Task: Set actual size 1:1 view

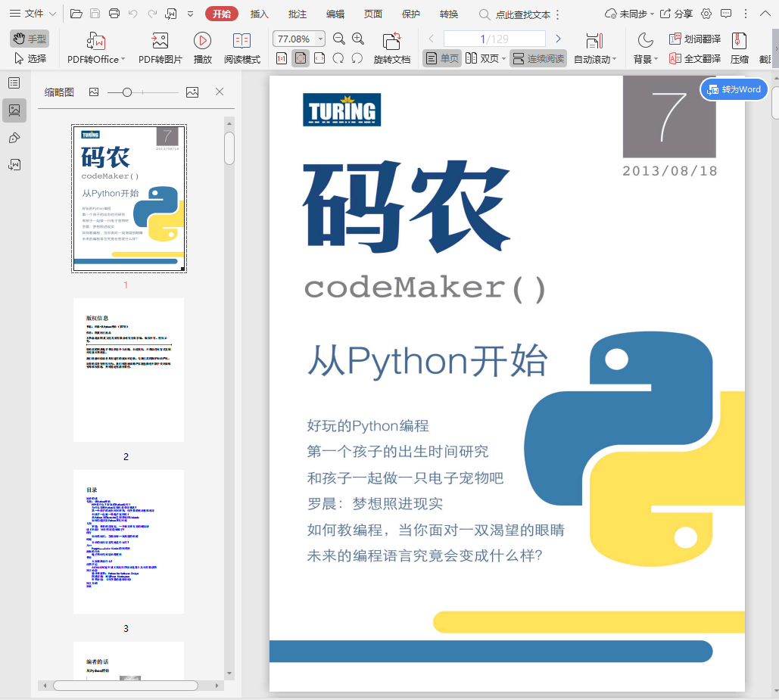Action: click(x=282, y=58)
